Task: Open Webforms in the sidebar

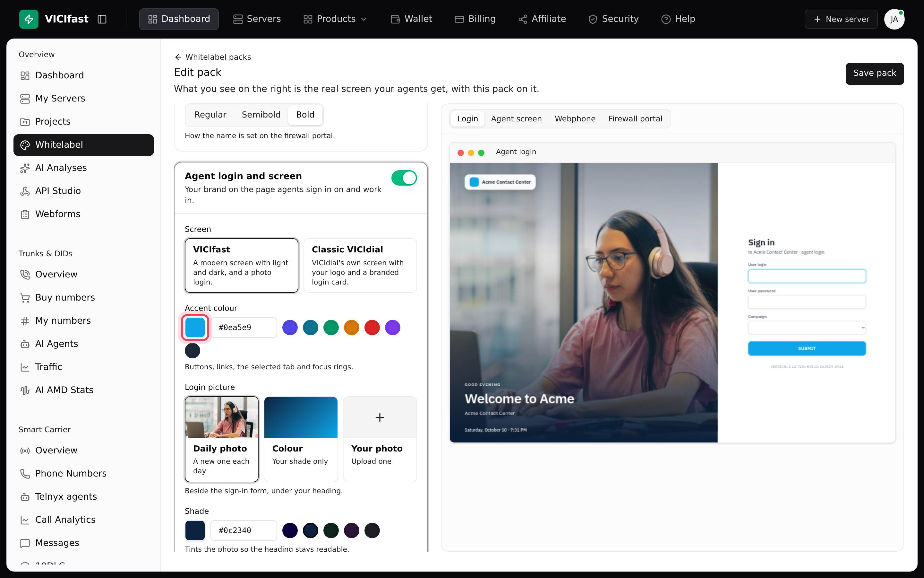Action: [84, 214]
